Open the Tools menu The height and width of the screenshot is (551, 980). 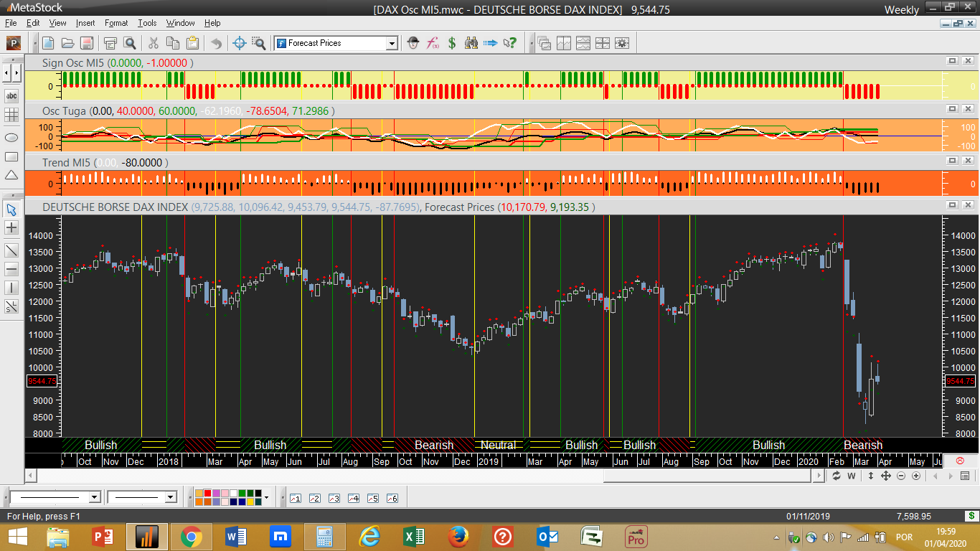pyautogui.click(x=147, y=23)
